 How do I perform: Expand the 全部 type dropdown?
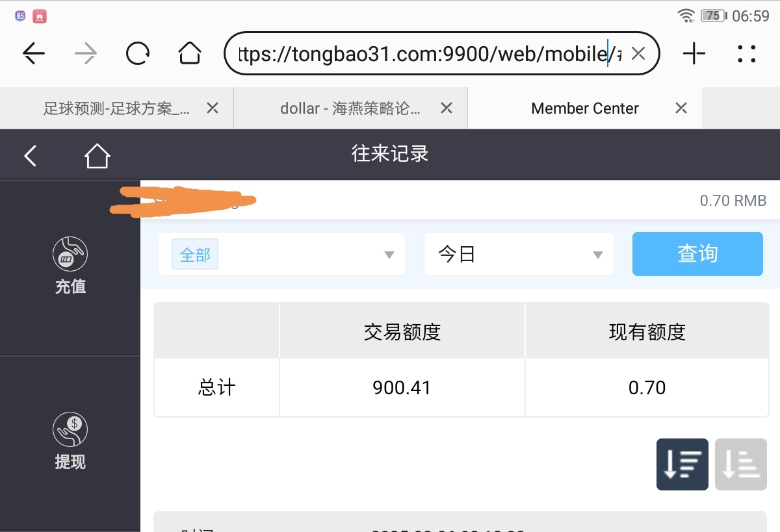pos(281,255)
